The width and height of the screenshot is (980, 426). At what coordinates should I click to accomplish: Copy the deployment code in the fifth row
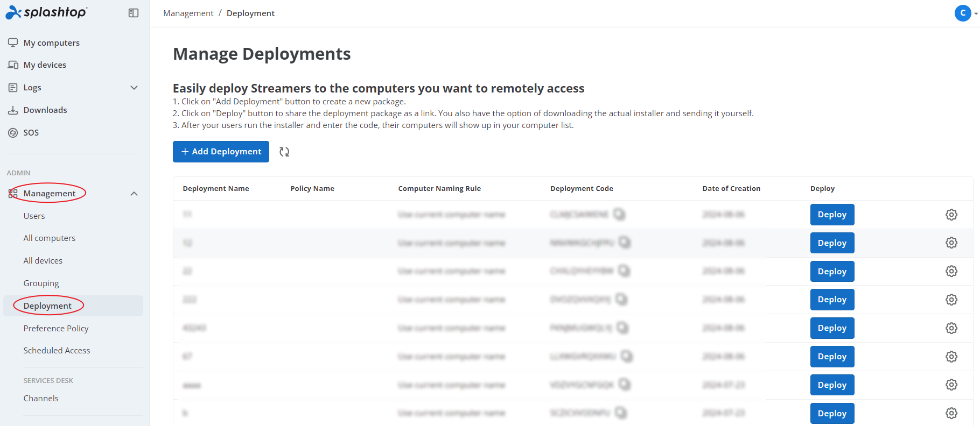tap(622, 328)
